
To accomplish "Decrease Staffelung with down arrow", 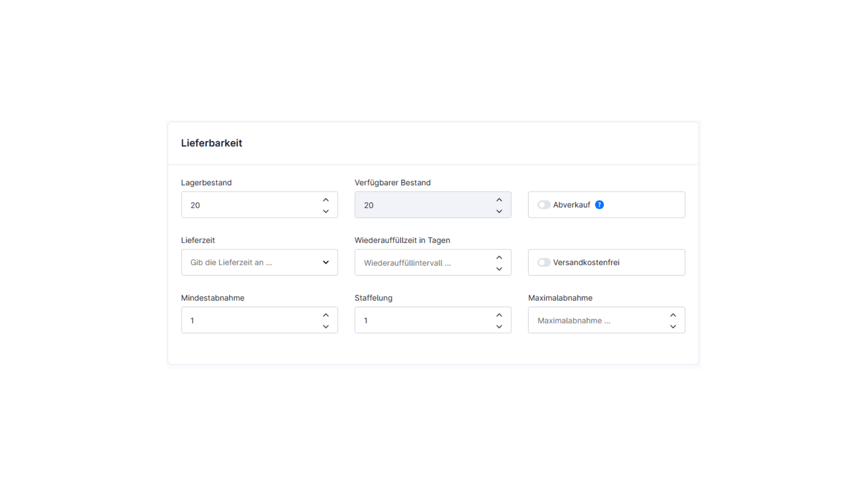I will (x=499, y=326).
